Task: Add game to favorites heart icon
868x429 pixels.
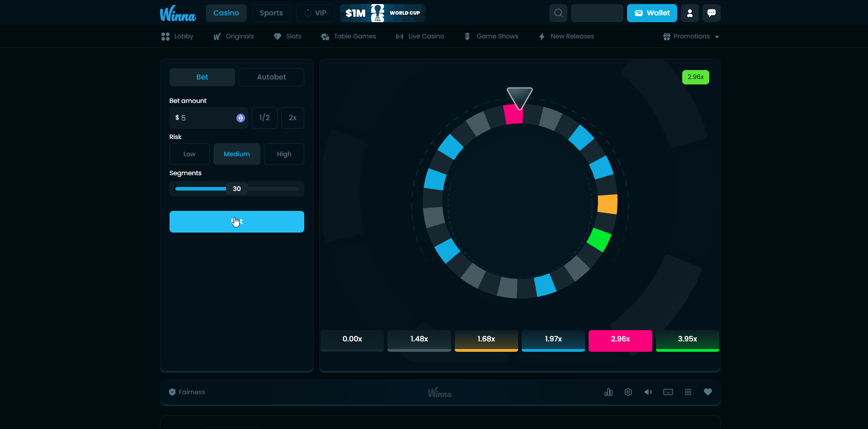Action: [708, 392]
